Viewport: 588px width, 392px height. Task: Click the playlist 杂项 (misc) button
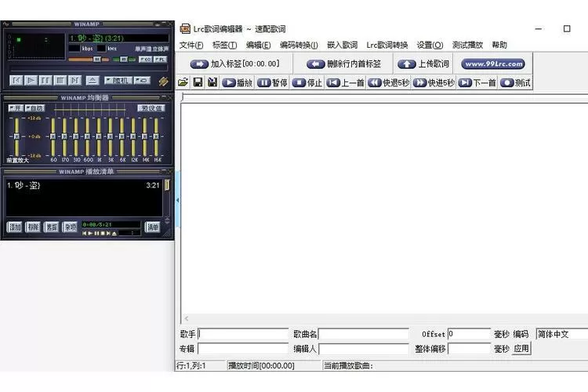[x=70, y=227]
